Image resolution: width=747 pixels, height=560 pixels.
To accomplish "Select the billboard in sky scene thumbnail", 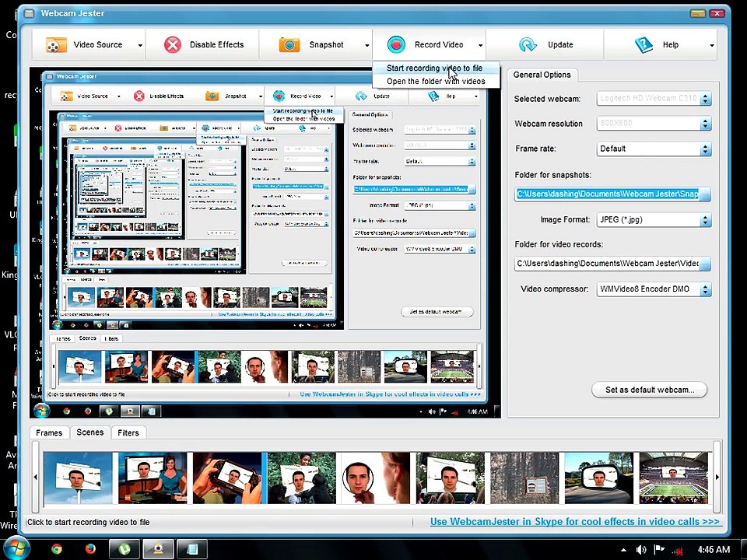I will pyautogui.click(x=78, y=478).
